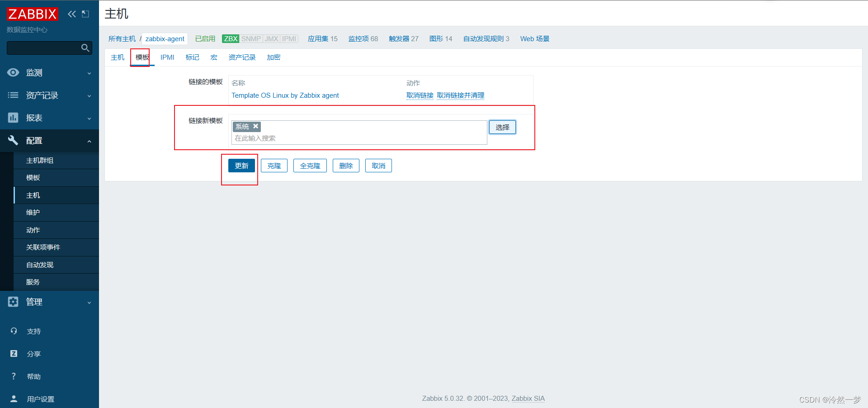Image resolution: width=868 pixels, height=408 pixels.
Task: Click the IPMI availability badge
Action: click(289, 39)
